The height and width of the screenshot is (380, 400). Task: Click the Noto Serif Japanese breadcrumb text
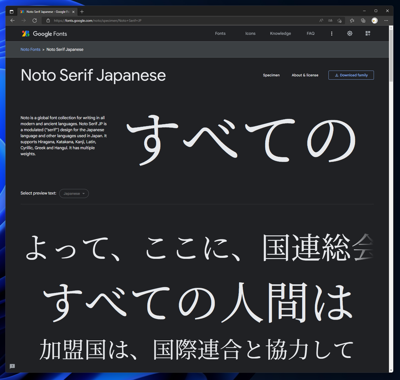point(65,49)
